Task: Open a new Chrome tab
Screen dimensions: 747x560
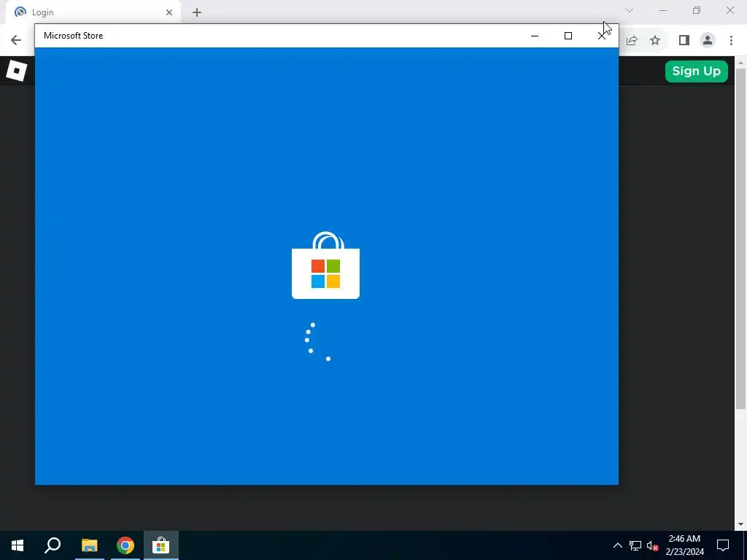Action: [x=197, y=12]
